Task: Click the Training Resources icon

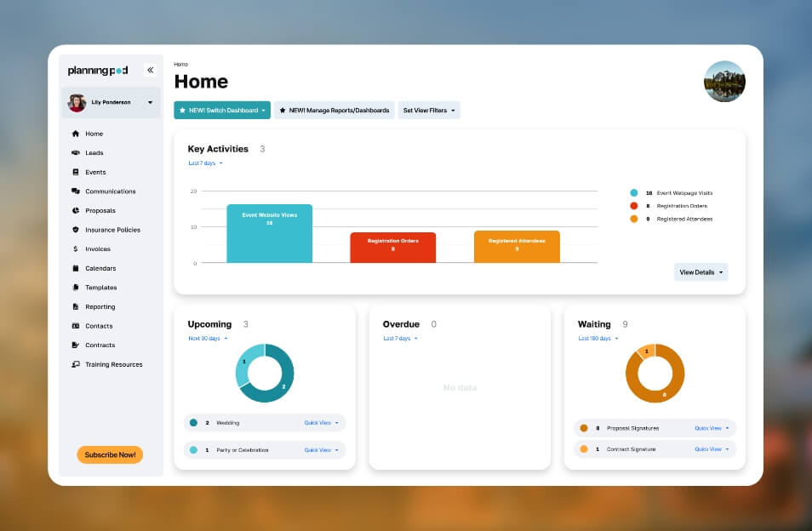Action: point(76,364)
